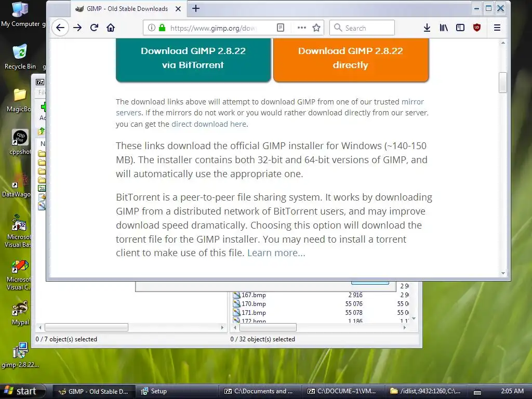Click 7-Zip file list scroll down arrow
This screenshot has width=532, height=399.
(x=414, y=318)
